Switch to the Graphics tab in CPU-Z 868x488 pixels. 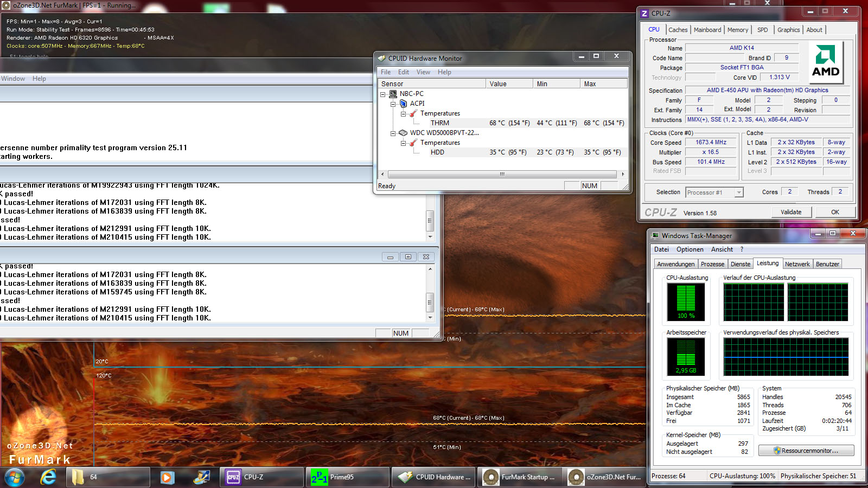[x=788, y=30]
